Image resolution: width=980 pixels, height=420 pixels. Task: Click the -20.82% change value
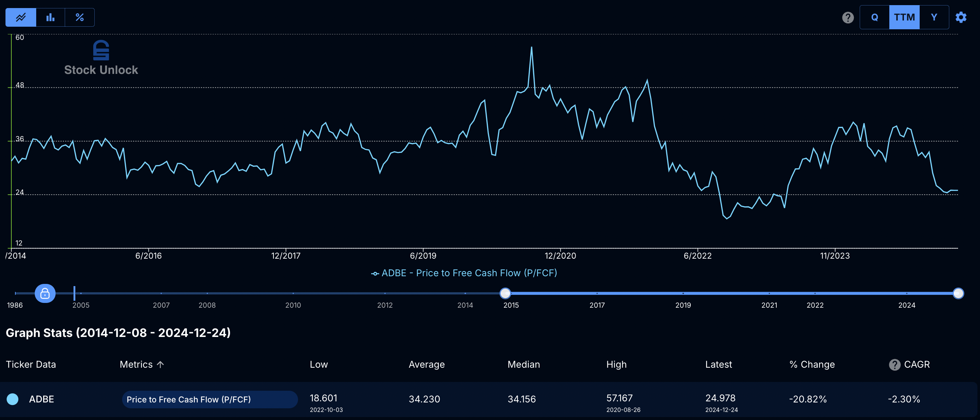808,399
